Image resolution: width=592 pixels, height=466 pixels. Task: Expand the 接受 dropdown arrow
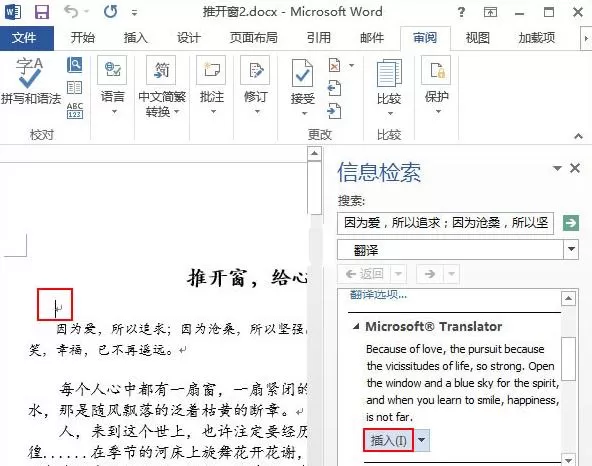point(304,113)
